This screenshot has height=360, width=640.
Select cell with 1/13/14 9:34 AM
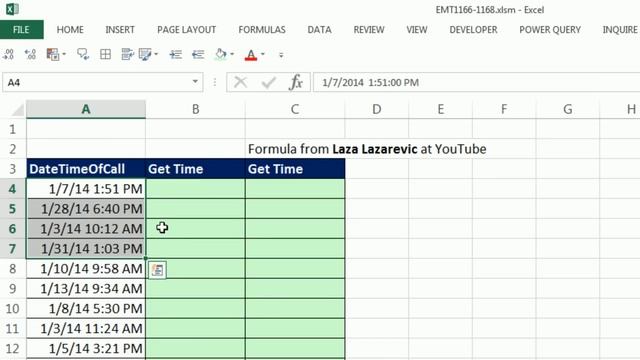coord(86,289)
